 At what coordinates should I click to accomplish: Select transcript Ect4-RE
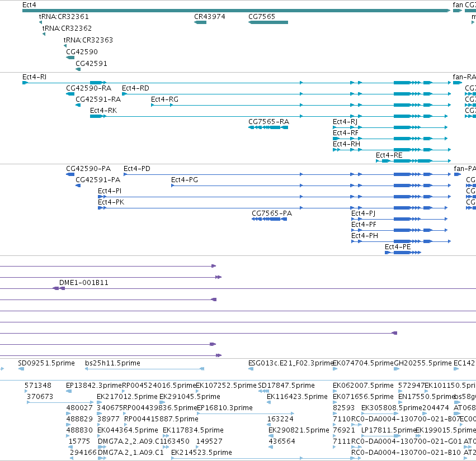click(413, 161)
